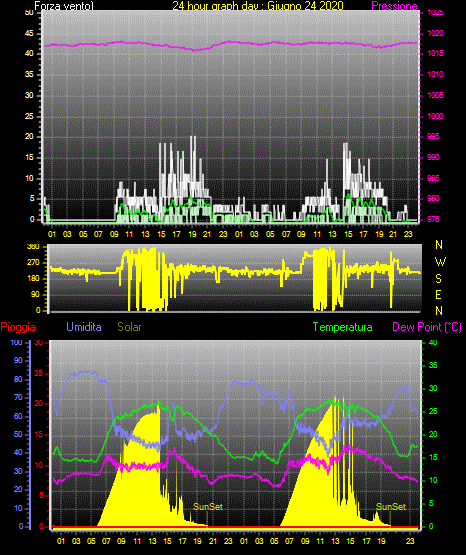Click the 975 pressure axis value
Image resolution: width=466 pixels, height=555 pixels.
[433, 219]
